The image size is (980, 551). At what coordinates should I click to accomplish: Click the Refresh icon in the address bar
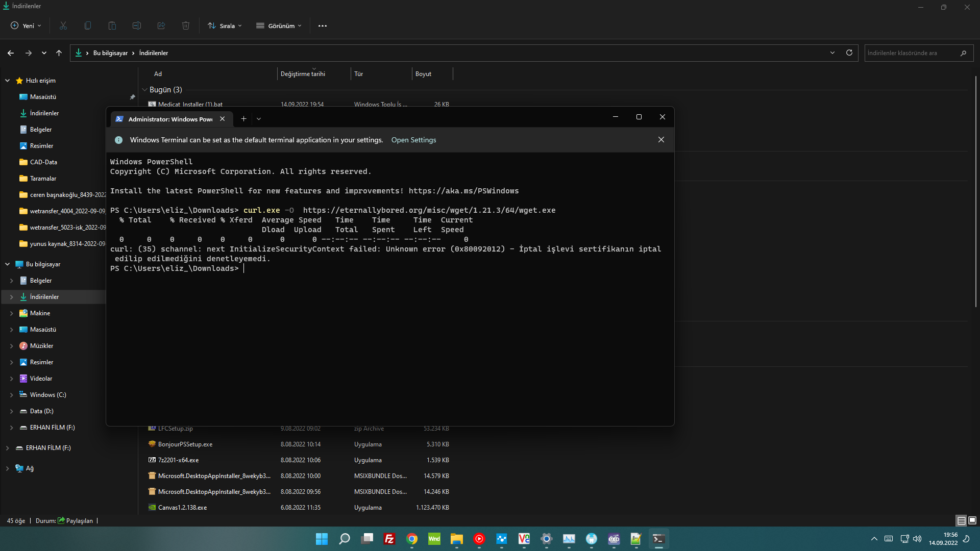(x=849, y=53)
